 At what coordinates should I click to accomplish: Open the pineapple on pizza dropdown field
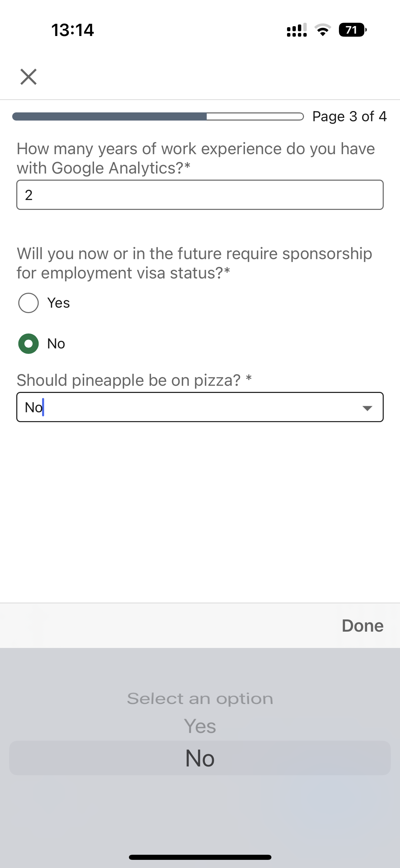(x=190, y=407)
